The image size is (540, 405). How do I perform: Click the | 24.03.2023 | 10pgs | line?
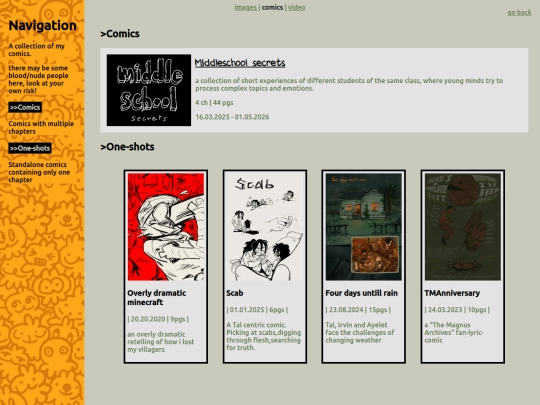(457, 310)
